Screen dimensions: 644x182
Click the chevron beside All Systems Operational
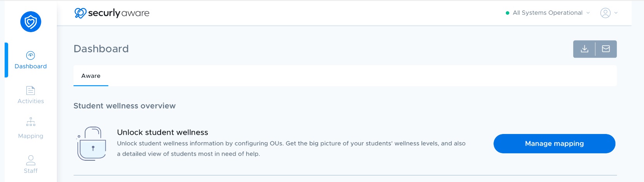pyautogui.click(x=588, y=13)
